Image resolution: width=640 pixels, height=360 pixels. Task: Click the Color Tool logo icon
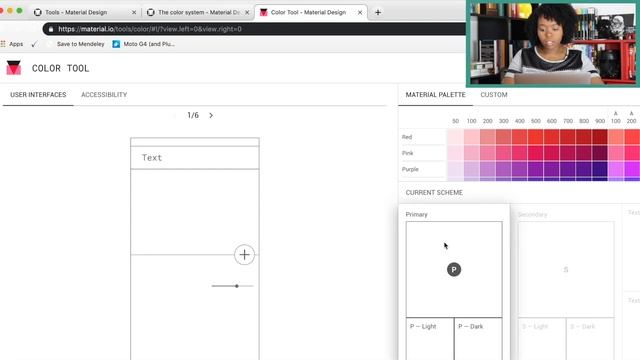click(13, 68)
